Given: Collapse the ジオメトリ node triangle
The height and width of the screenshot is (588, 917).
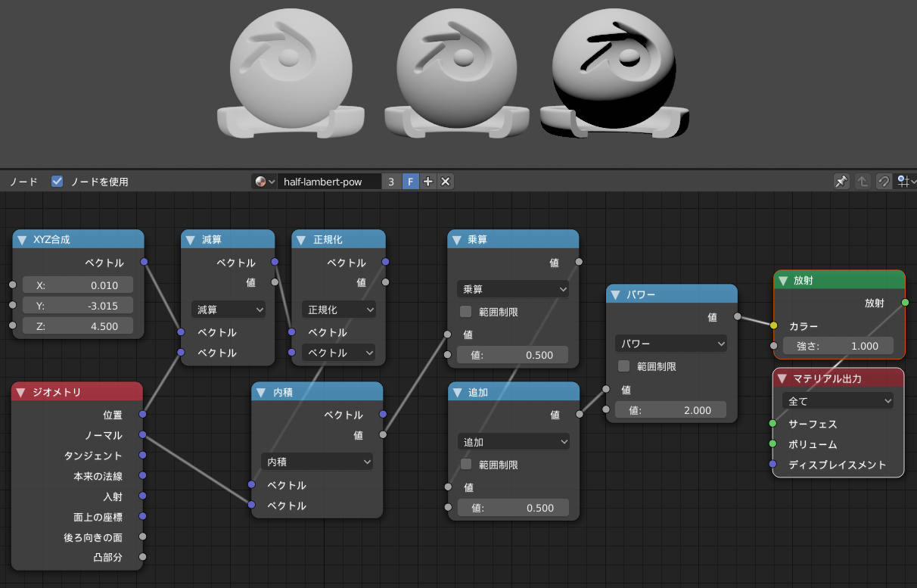Looking at the screenshot, I should [20, 392].
